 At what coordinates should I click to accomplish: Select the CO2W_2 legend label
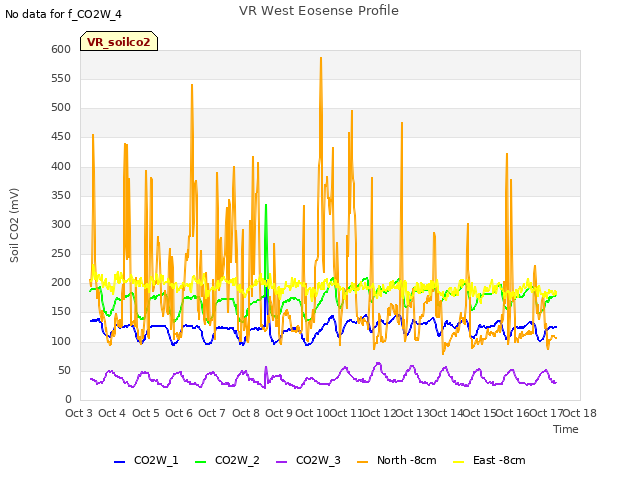(x=237, y=460)
